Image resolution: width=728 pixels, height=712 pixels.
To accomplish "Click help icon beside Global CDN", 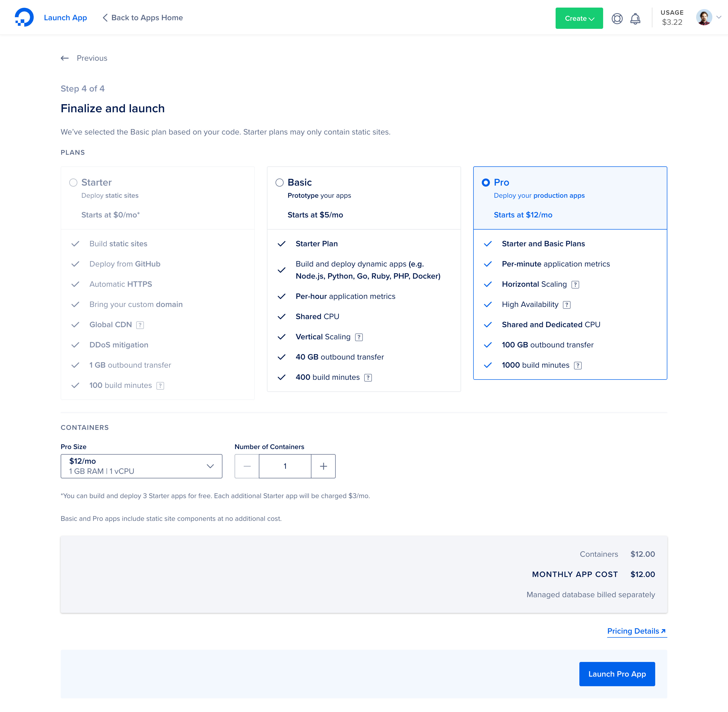I will pyautogui.click(x=140, y=325).
